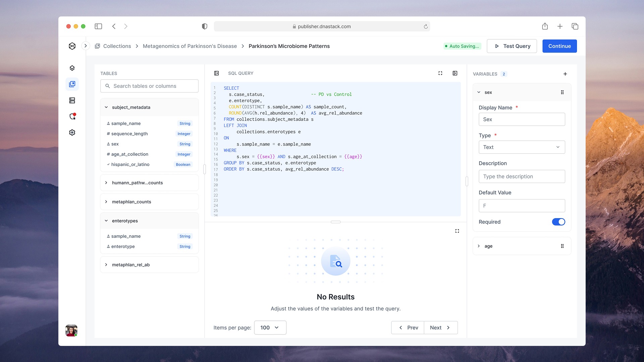Collapse the sex variable section
The height and width of the screenshot is (362, 644).
(479, 92)
